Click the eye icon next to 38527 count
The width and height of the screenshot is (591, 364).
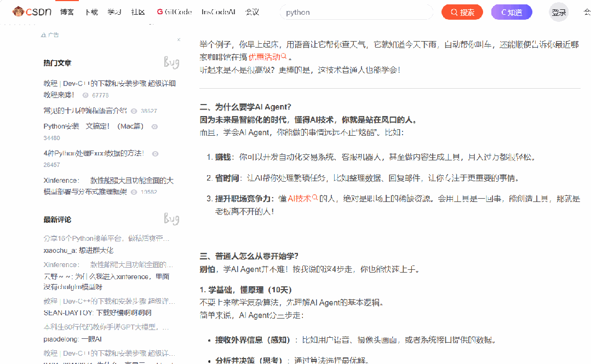tap(134, 110)
